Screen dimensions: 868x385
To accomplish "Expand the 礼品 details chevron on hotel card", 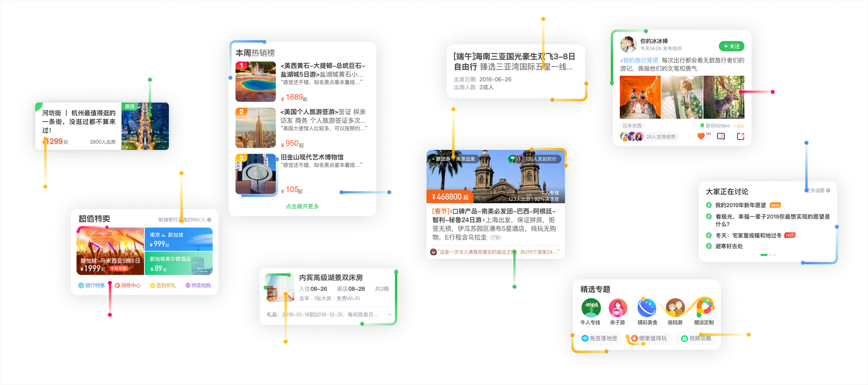I will click(x=389, y=315).
